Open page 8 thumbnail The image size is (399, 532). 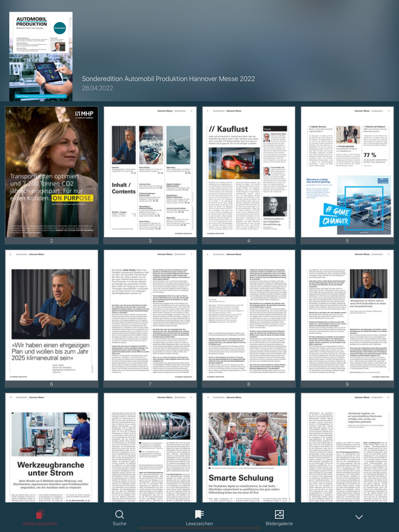click(249, 315)
